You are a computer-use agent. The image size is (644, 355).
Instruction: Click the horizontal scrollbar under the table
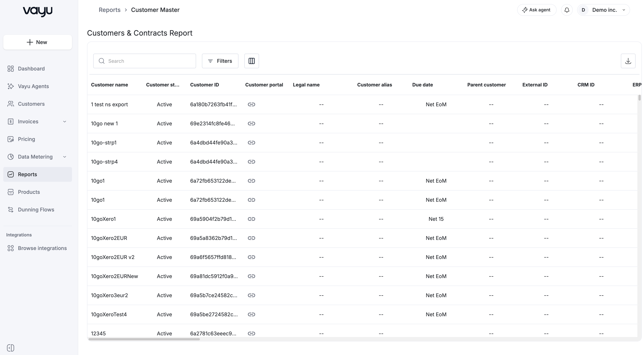pos(144,339)
